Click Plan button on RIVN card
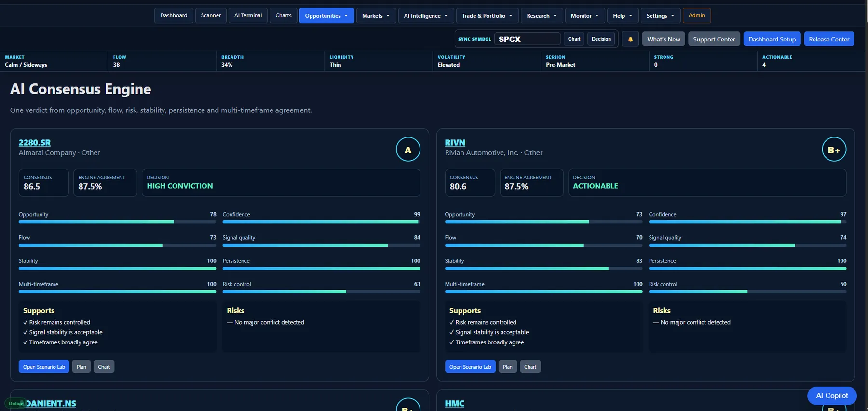Viewport: 868px width, 411px height. click(508, 367)
